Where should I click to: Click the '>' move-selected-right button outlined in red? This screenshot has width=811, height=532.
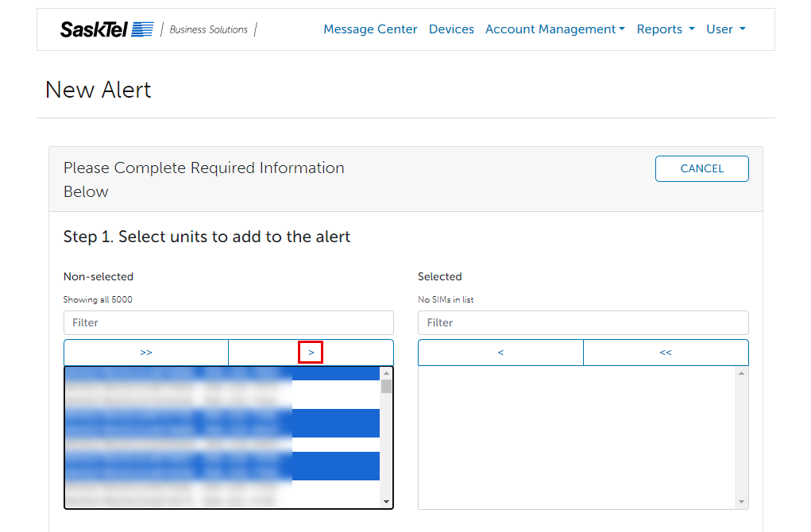click(311, 352)
